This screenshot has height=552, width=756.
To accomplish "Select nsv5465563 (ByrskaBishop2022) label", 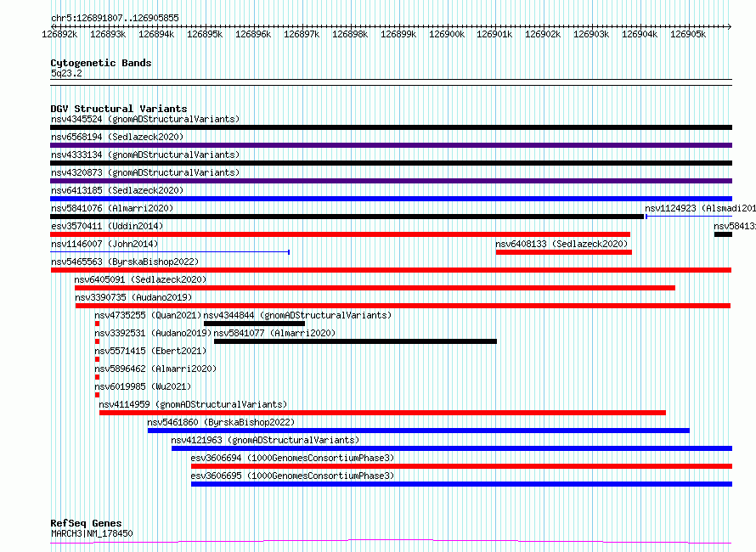I will (125, 262).
